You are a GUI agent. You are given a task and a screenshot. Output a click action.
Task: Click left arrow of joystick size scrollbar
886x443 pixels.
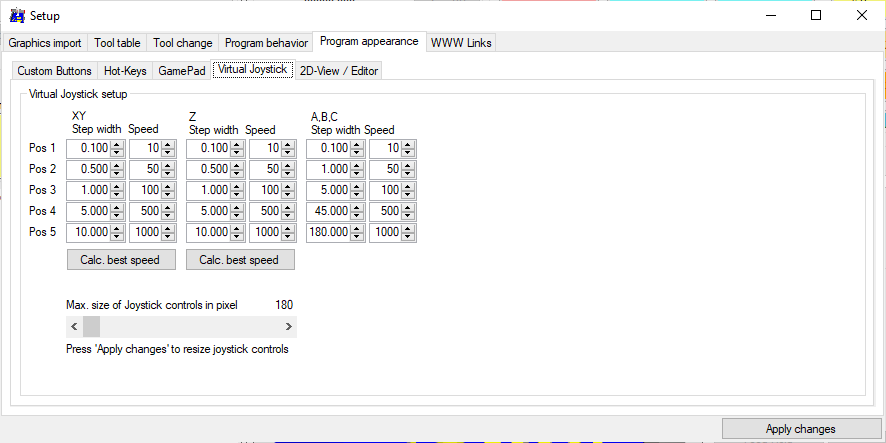point(75,327)
